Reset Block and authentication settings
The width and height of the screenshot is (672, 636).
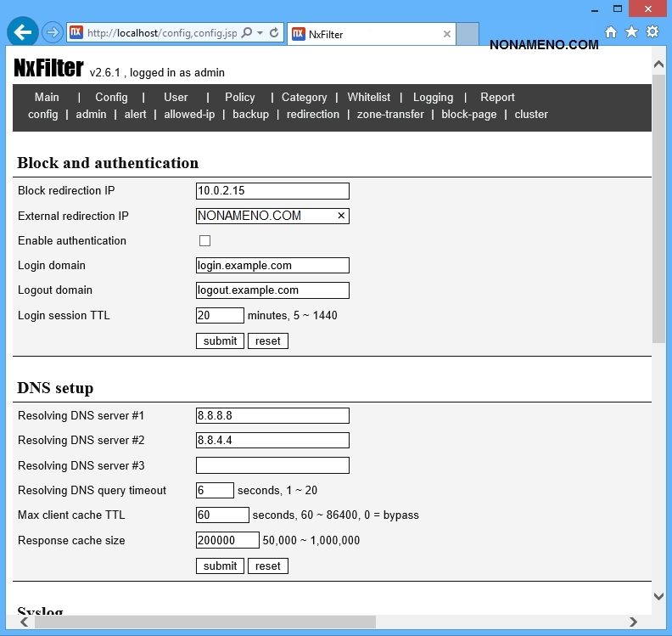pos(268,341)
